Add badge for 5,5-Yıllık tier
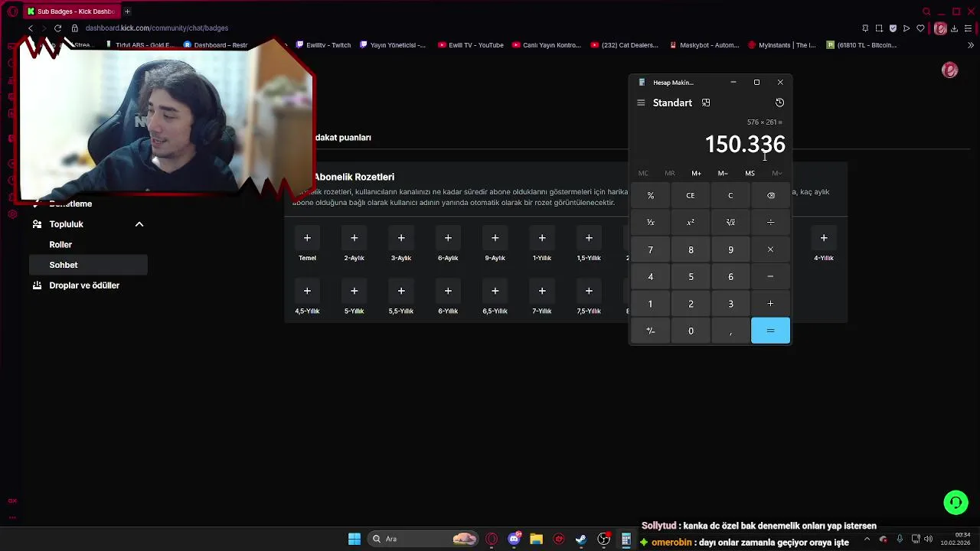This screenshot has height=551, width=980. click(401, 291)
